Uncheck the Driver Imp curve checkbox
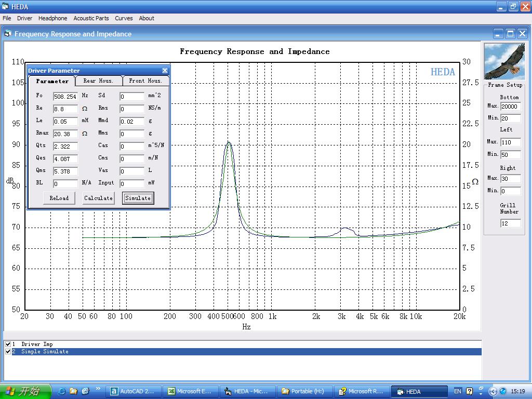 pos(8,344)
